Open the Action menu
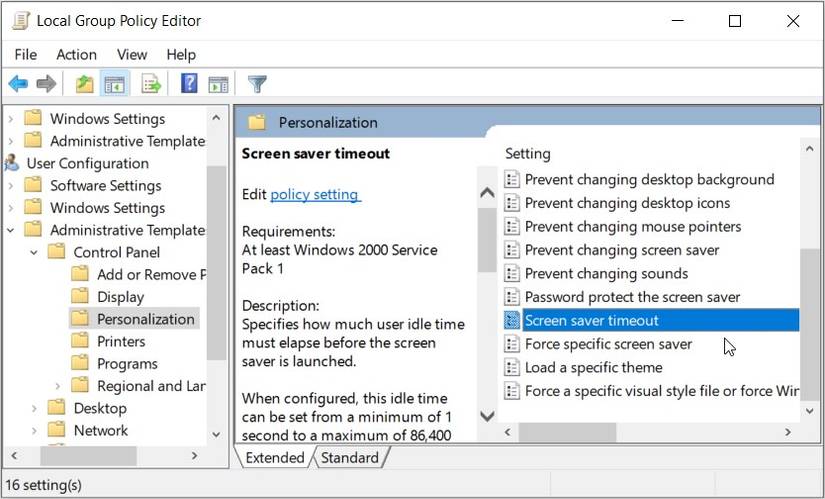The image size is (825, 499). 77,54
